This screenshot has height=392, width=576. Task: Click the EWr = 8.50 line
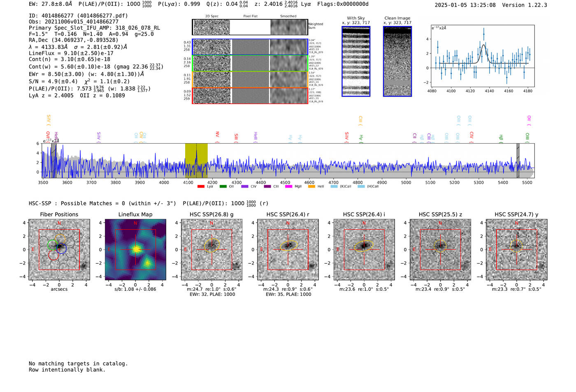click(86, 74)
